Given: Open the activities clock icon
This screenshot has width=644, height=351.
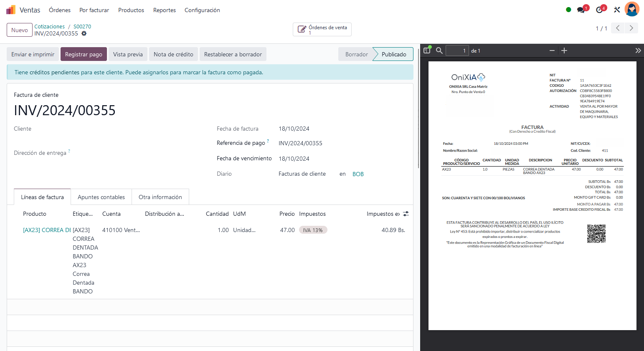Looking at the screenshot, I should pos(599,9).
